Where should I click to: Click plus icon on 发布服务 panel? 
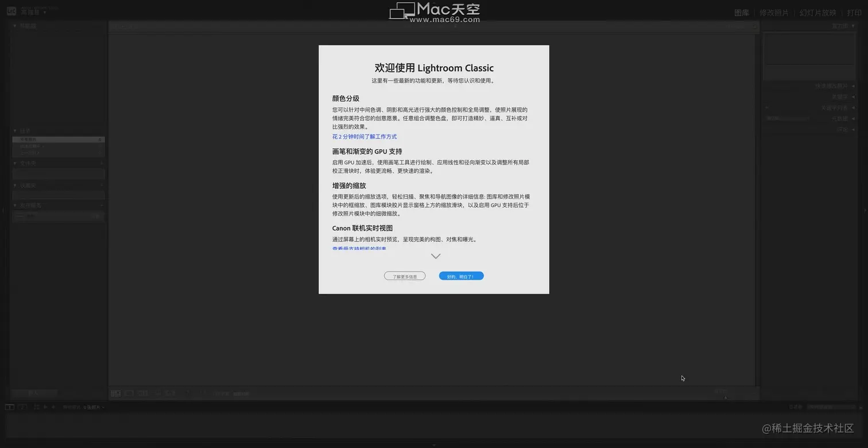coord(102,205)
